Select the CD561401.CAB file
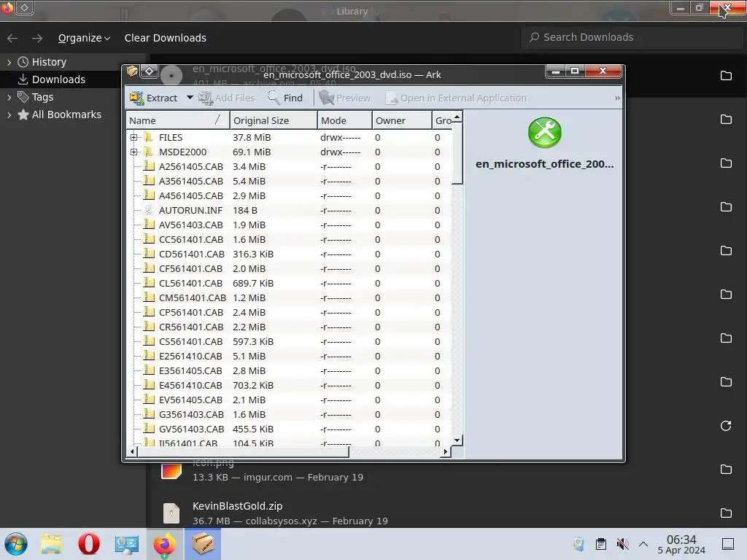The width and height of the screenshot is (747, 560). coord(289,254)
